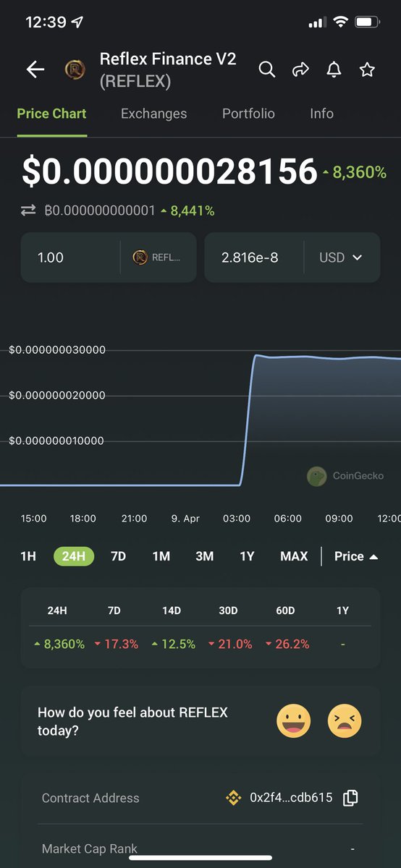Tap the share arrow icon

click(x=300, y=69)
